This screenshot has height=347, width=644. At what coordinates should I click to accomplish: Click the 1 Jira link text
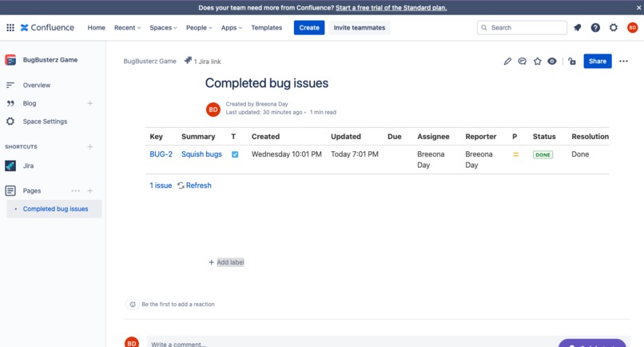[208, 62]
